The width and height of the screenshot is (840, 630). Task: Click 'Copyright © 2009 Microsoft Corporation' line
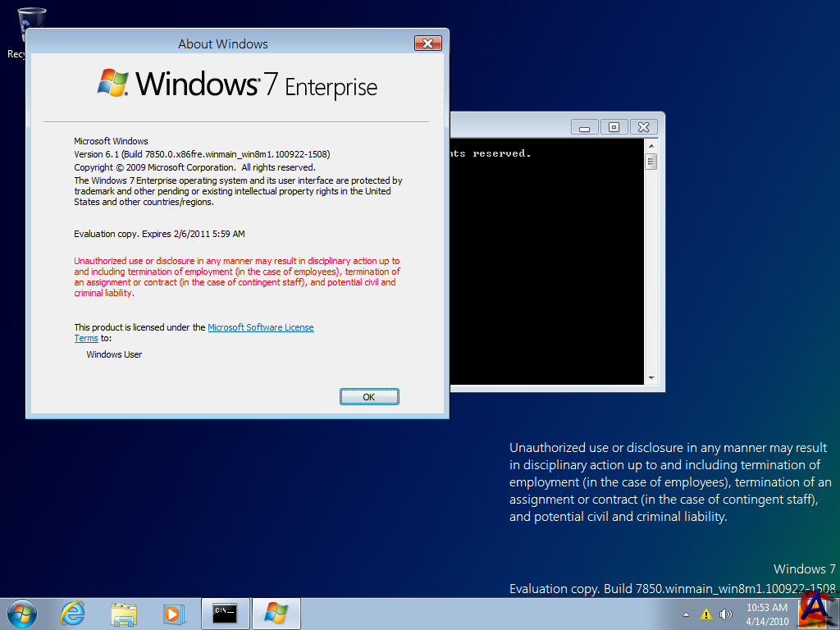pos(195,167)
